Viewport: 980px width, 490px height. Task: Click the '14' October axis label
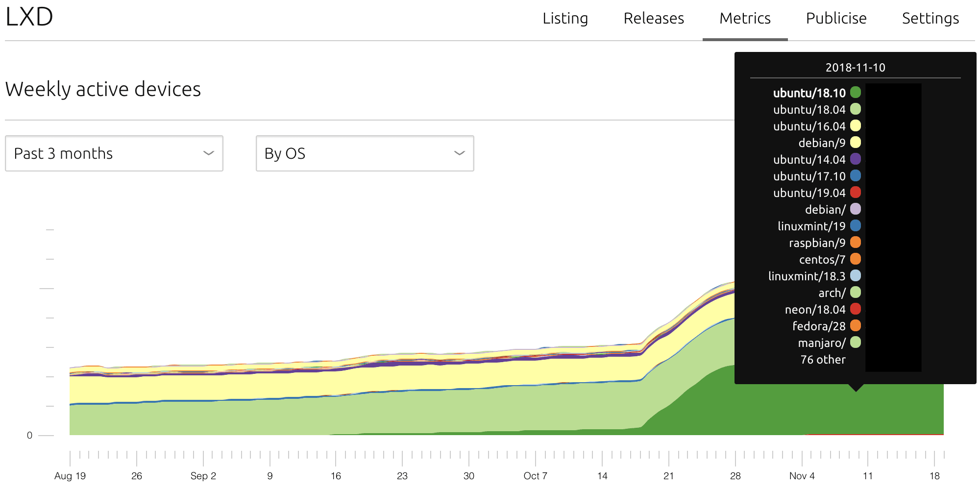tap(602, 476)
